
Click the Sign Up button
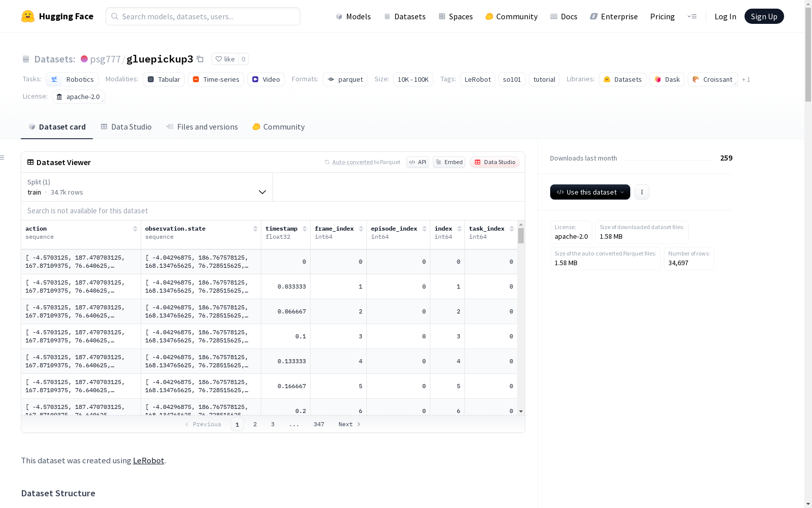click(764, 16)
